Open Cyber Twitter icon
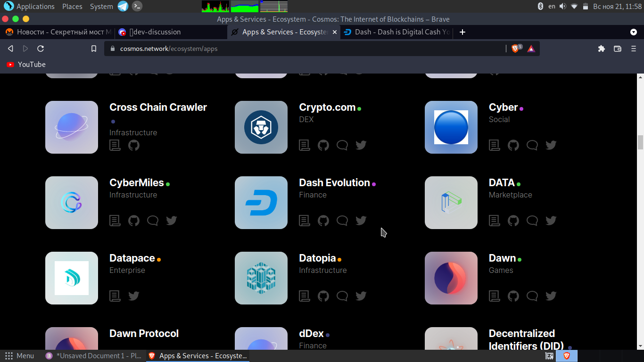Viewport: 644px width, 362px height. click(551, 145)
